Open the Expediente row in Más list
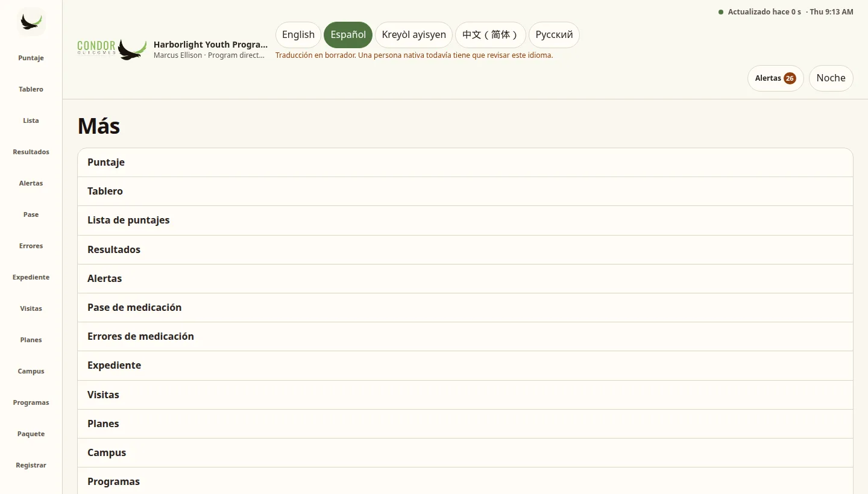 (465, 366)
